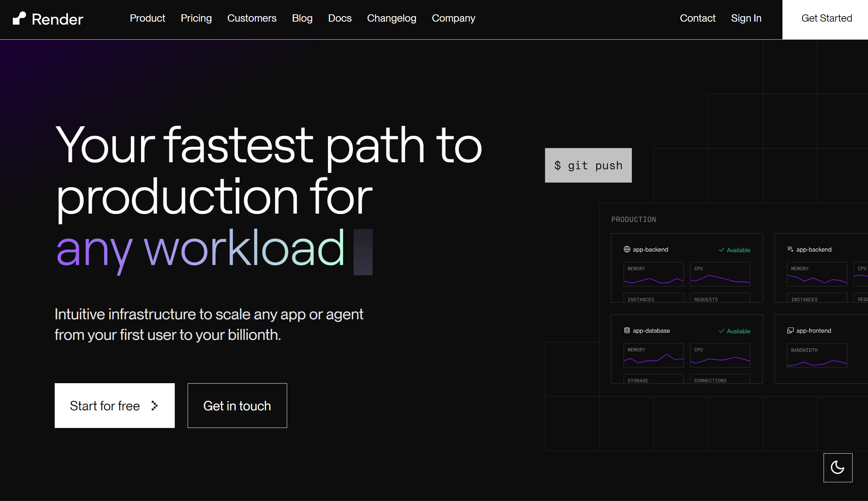This screenshot has height=501, width=868.
Task: Open the Company menu
Action: pyautogui.click(x=453, y=18)
